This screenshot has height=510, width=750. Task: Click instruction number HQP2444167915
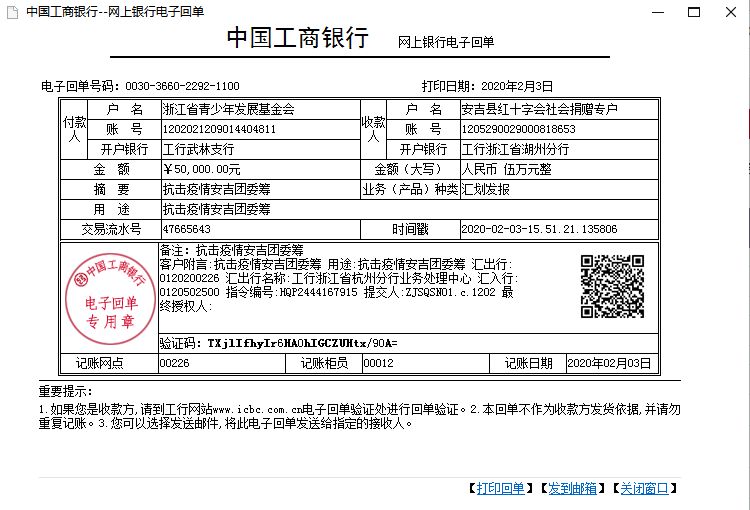click(318, 292)
